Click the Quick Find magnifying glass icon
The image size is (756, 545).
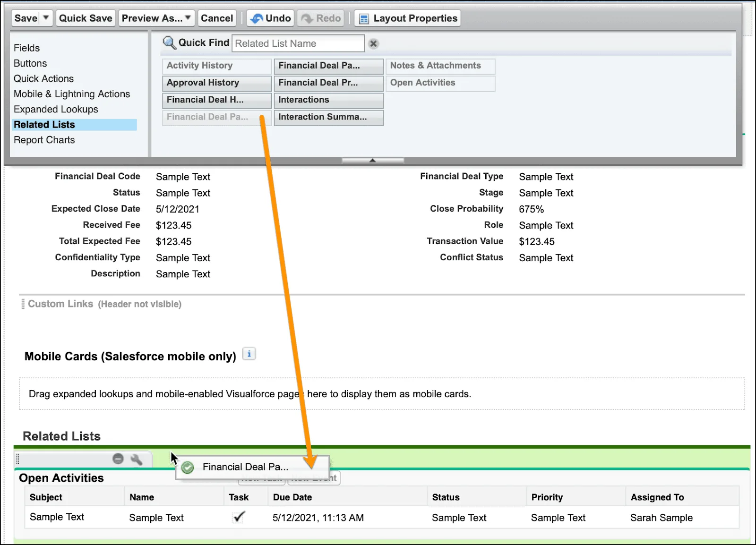pos(169,42)
